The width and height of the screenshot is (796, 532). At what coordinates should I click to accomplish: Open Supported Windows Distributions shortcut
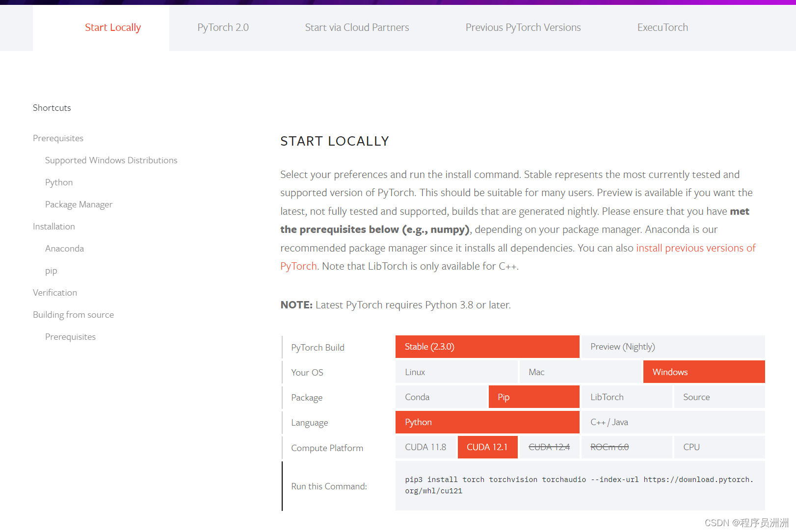[x=111, y=160]
